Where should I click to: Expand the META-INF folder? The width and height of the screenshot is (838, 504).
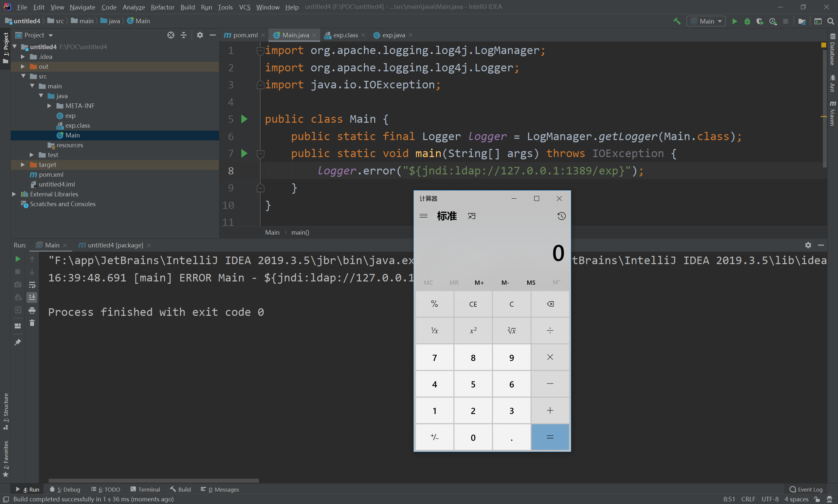pyautogui.click(x=49, y=106)
